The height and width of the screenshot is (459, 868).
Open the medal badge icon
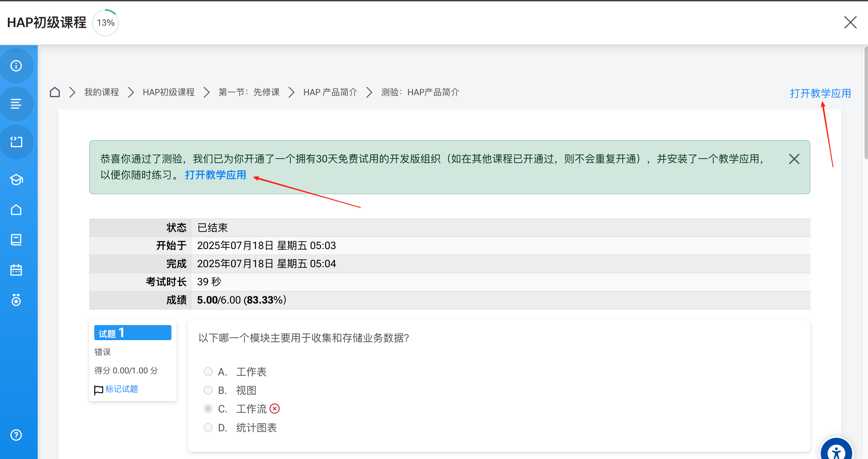pyautogui.click(x=16, y=300)
